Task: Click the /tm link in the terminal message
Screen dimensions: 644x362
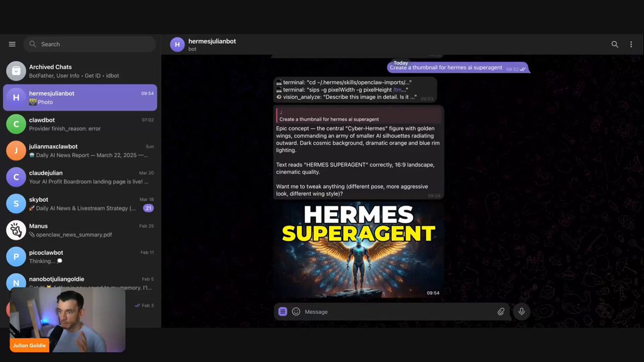Action: (x=397, y=90)
